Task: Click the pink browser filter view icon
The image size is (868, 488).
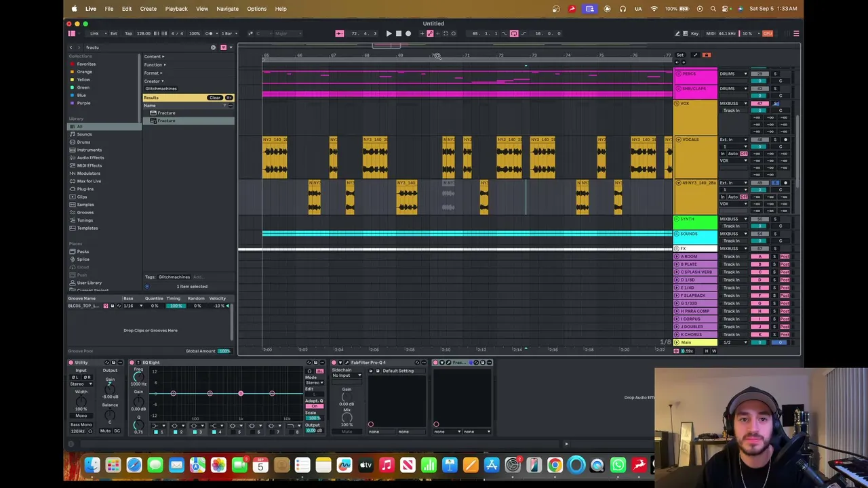Action: click(223, 47)
